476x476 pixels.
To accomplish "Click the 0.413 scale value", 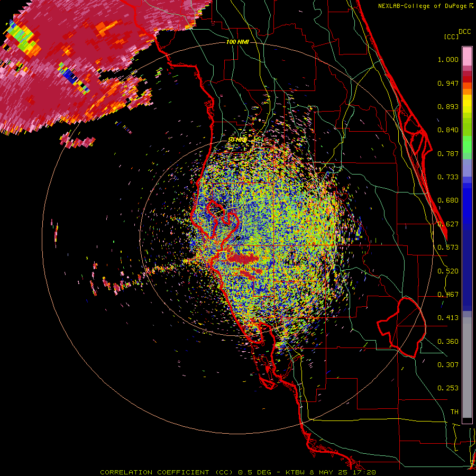I will point(448,318).
